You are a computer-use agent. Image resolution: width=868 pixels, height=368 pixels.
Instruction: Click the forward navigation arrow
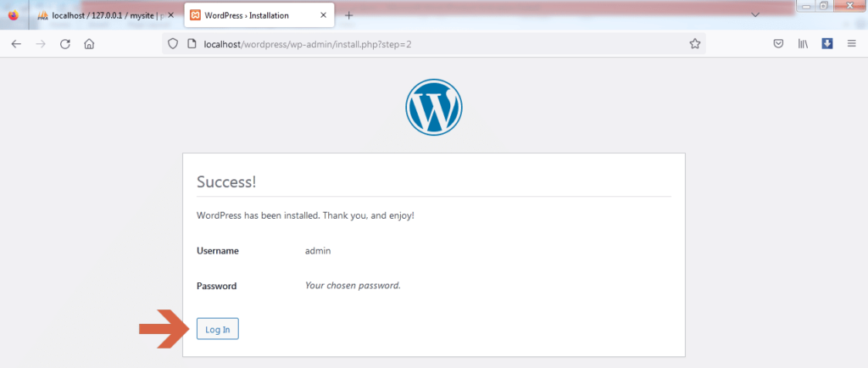pos(41,44)
